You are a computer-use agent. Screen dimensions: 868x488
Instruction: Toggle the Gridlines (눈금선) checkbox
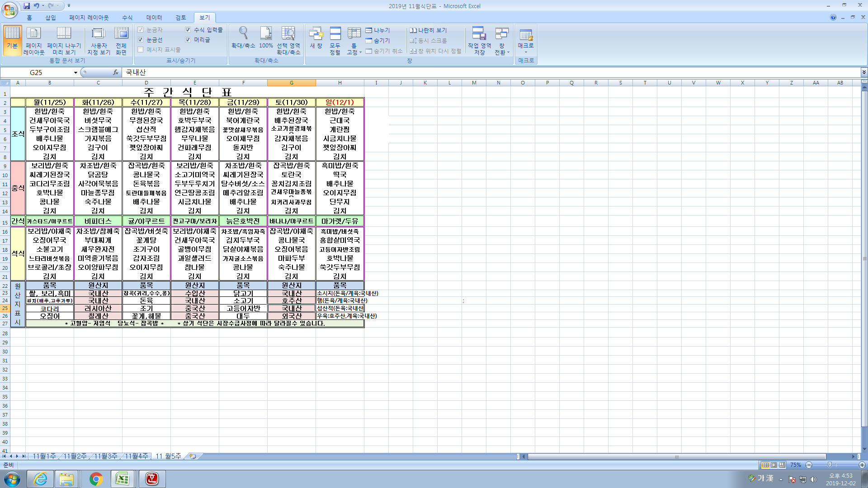pyautogui.click(x=141, y=40)
